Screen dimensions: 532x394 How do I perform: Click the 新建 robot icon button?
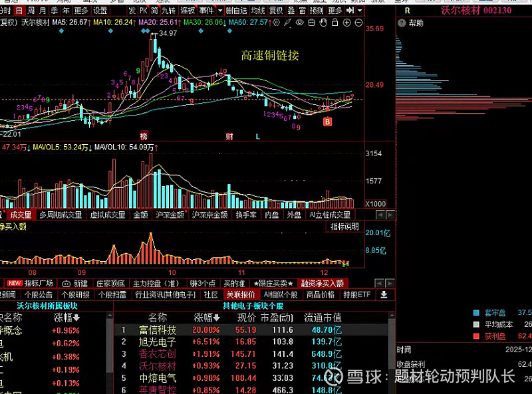(x=75, y=283)
